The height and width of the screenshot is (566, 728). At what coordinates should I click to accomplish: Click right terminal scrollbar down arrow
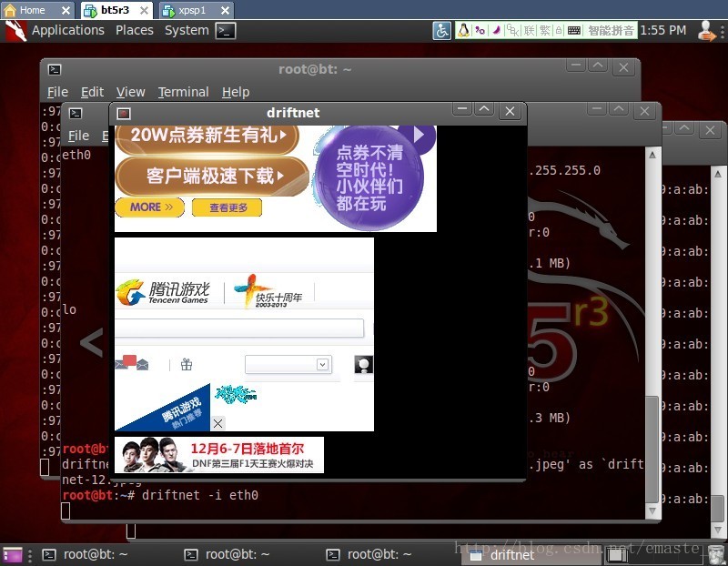718,530
